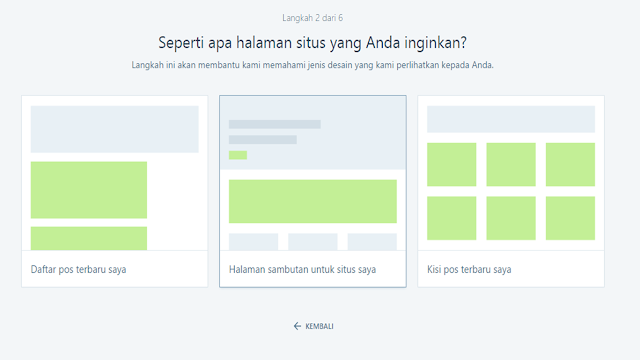Click the 'Daftar pos terbaru saya' label

click(78, 269)
